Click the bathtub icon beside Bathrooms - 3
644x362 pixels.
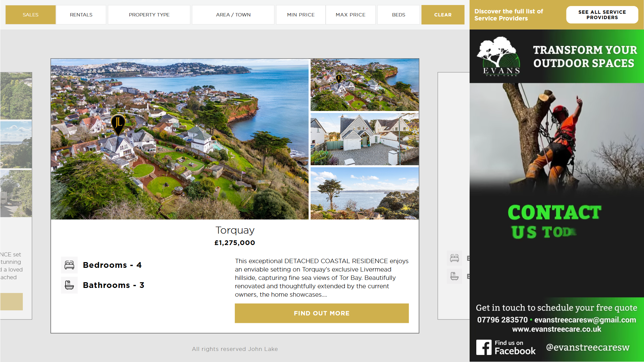point(69,285)
